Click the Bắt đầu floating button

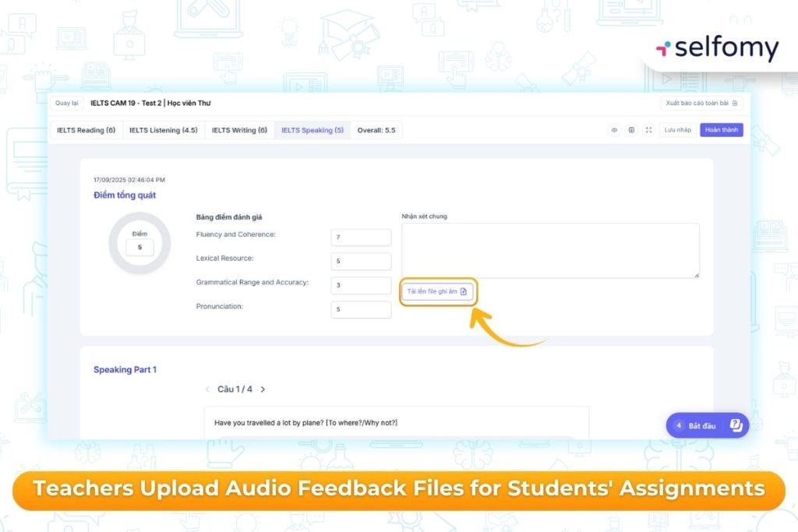point(696,425)
